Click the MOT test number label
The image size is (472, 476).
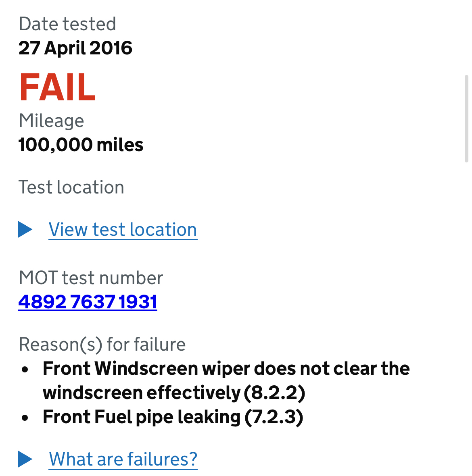91,278
